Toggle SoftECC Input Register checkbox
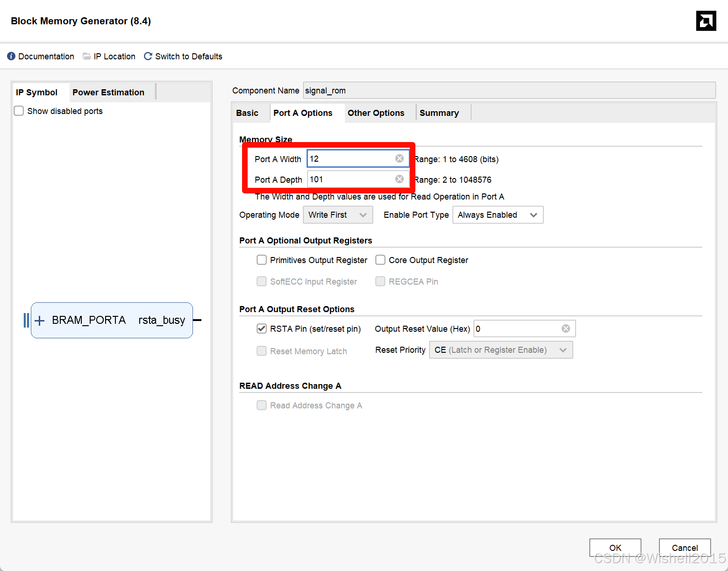 [x=262, y=281]
